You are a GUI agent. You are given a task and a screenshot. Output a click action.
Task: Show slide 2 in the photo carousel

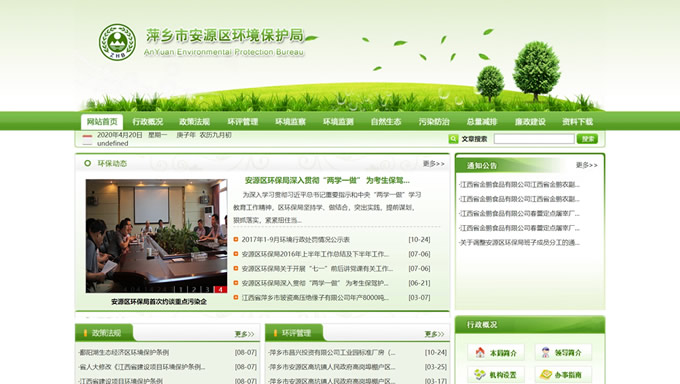(x=194, y=289)
